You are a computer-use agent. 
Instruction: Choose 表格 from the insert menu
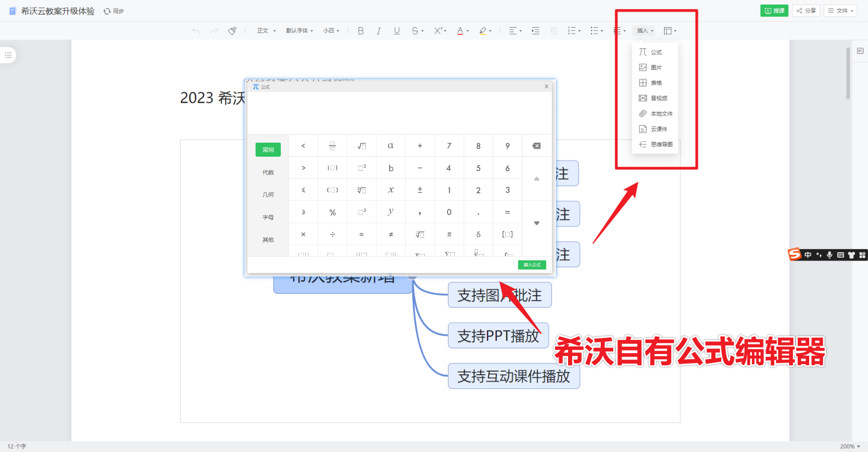pyautogui.click(x=655, y=83)
